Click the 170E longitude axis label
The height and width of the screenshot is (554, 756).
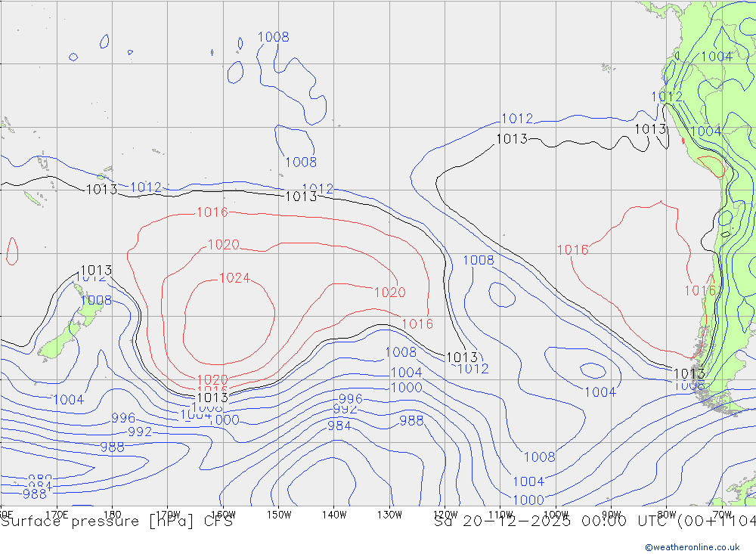tap(57, 515)
